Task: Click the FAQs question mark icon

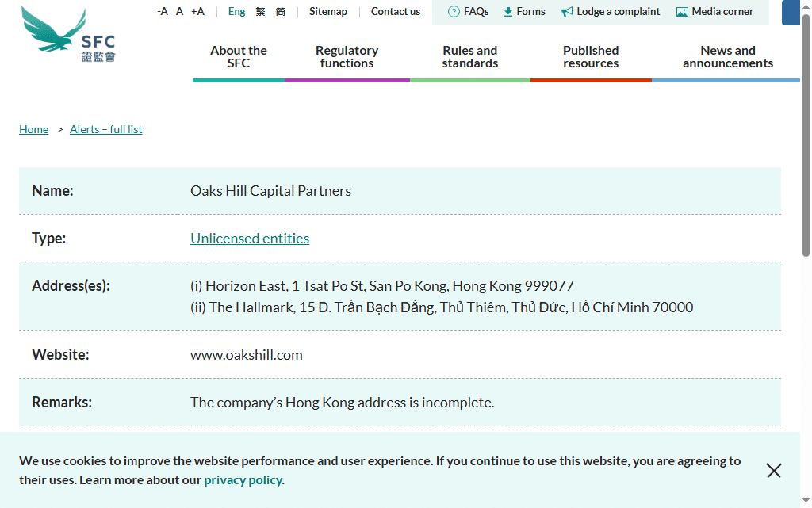Action: [x=454, y=11]
